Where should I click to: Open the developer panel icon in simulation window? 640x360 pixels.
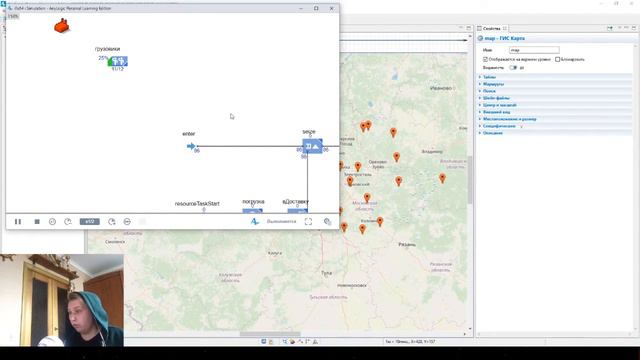click(x=327, y=221)
